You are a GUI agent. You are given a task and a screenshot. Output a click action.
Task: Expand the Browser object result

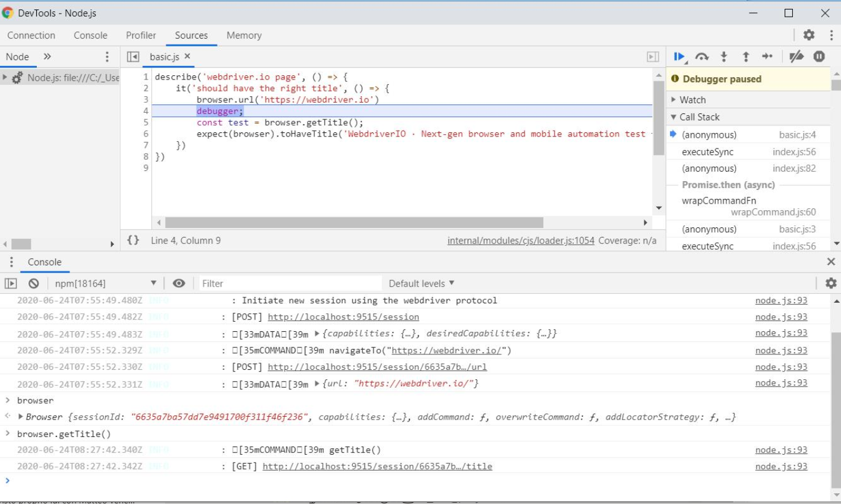pyautogui.click(x=21, y=417)
